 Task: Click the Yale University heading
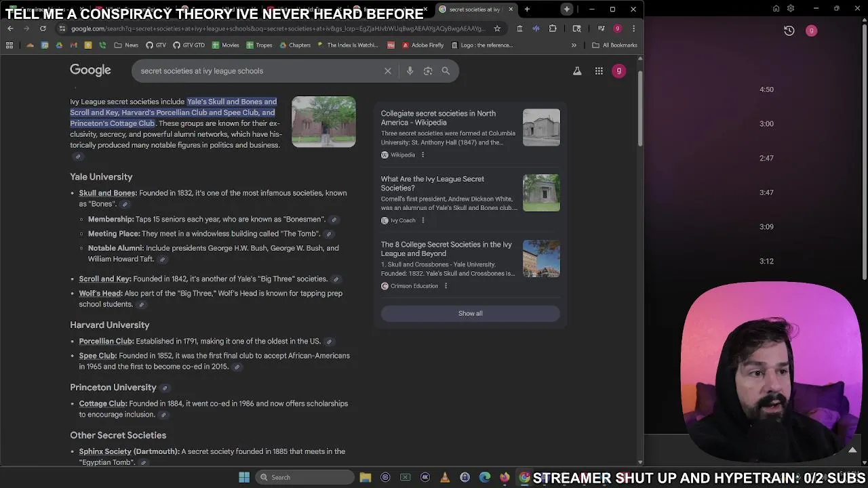[x=101, y=177]
